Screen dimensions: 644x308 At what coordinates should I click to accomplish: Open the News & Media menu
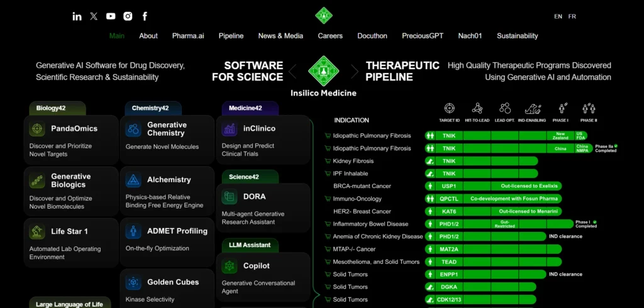click(280, 36)
